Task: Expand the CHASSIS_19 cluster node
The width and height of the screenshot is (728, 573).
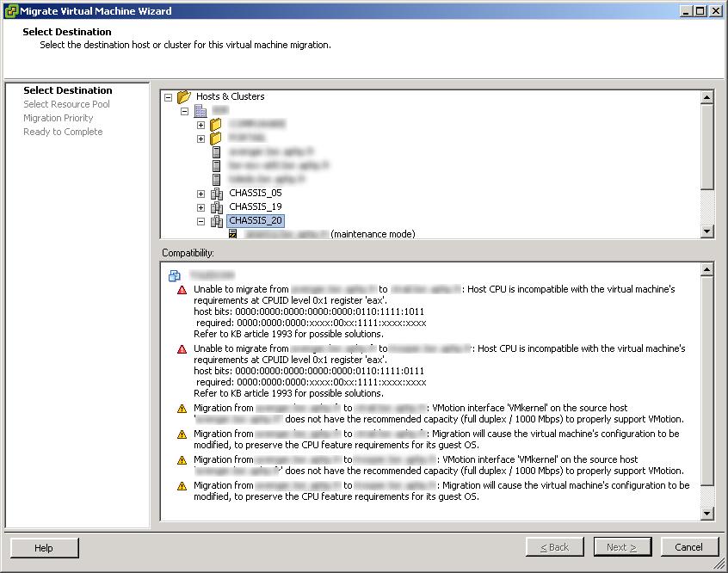Action: click(201, 207)
